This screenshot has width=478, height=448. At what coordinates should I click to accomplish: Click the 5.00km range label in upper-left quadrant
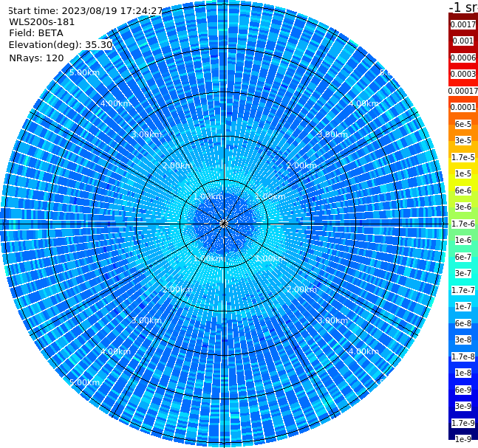(x=84, y=73)
